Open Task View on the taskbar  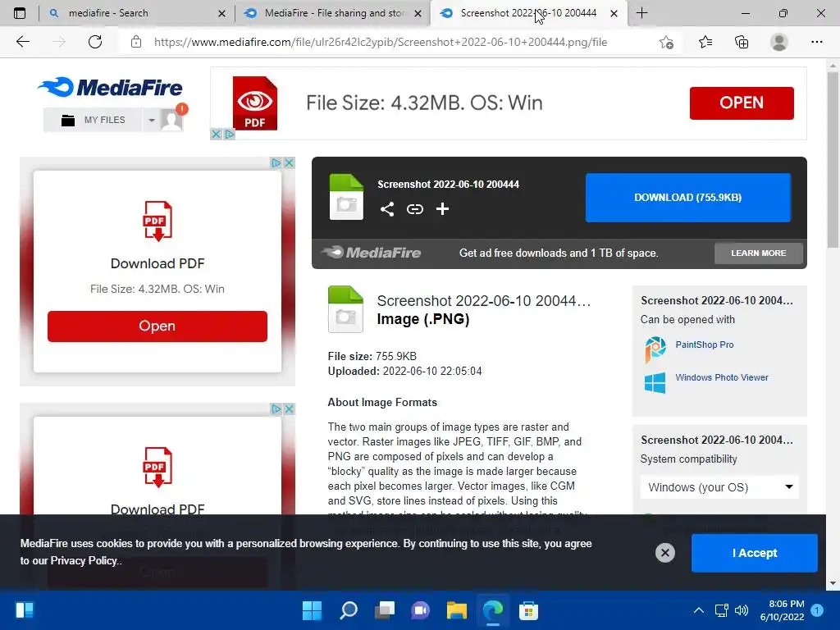click(x=384, y=610)
